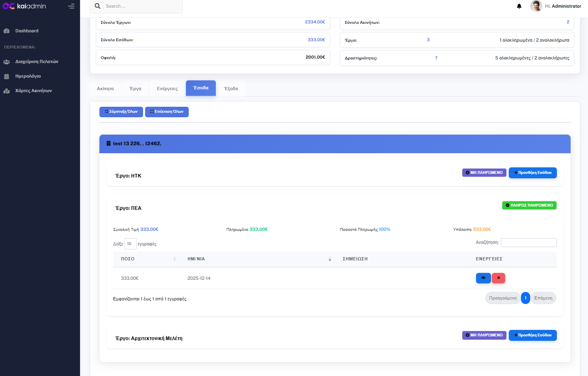Image resolution: width=588 pixels, height=376 pixels.
Task: Open the Administrator profile avatar
Action: [x=536, y=6]
